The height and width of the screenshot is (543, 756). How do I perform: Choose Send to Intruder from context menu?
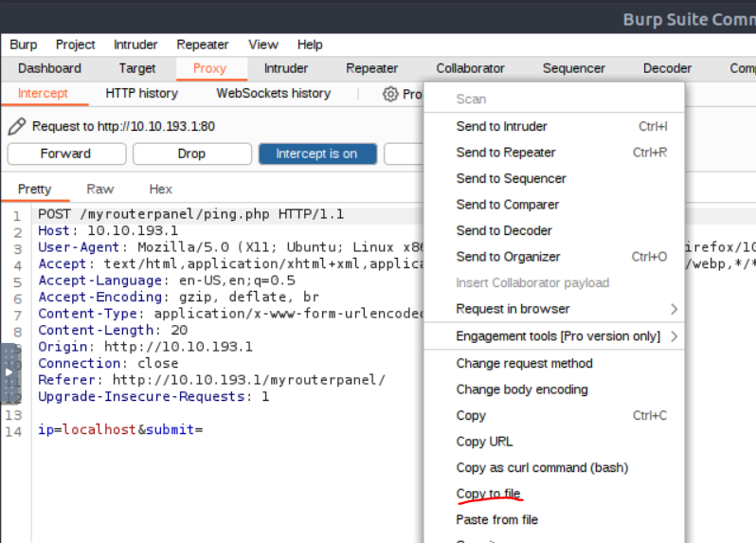pos(554,126)
